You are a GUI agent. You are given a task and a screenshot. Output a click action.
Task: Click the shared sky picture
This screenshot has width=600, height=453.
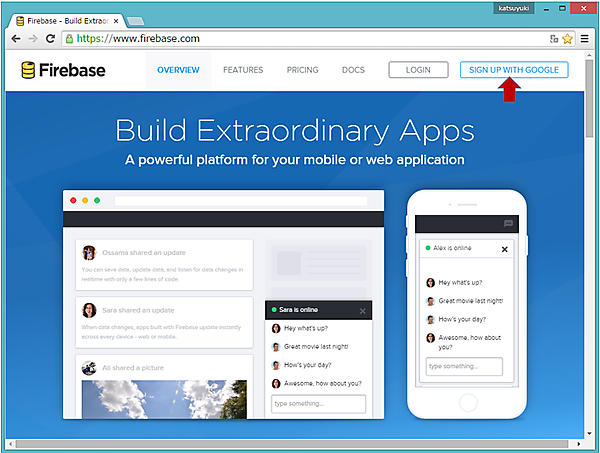click(x=164, y=399)
